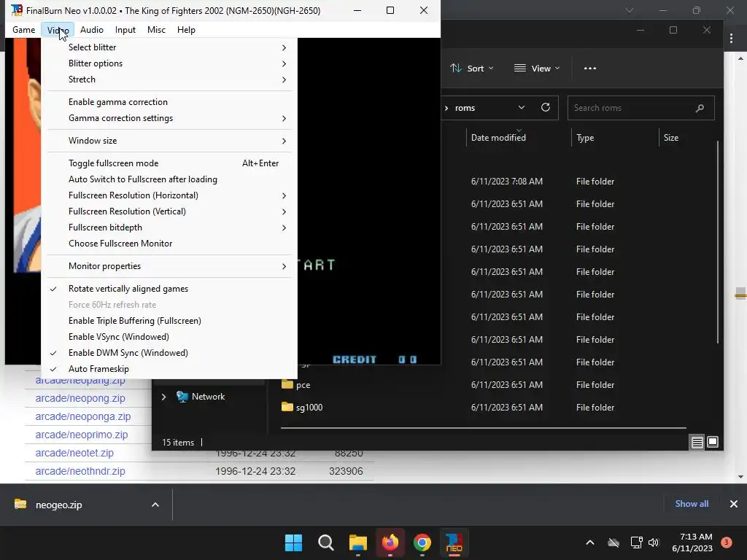747x560 pixels.
Task: Open the Misc menu
Action: point(156,29)
